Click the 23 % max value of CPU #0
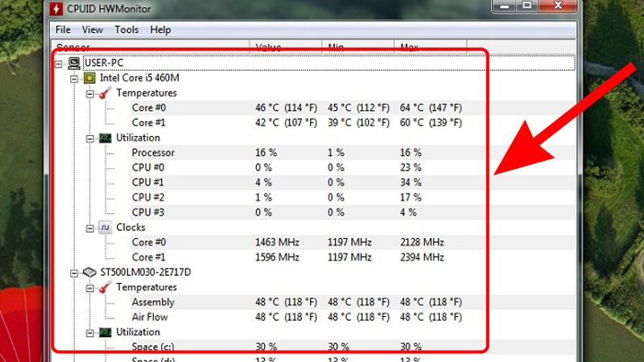The height and width of the screenshot is (362, 644). tap(411, 167)
